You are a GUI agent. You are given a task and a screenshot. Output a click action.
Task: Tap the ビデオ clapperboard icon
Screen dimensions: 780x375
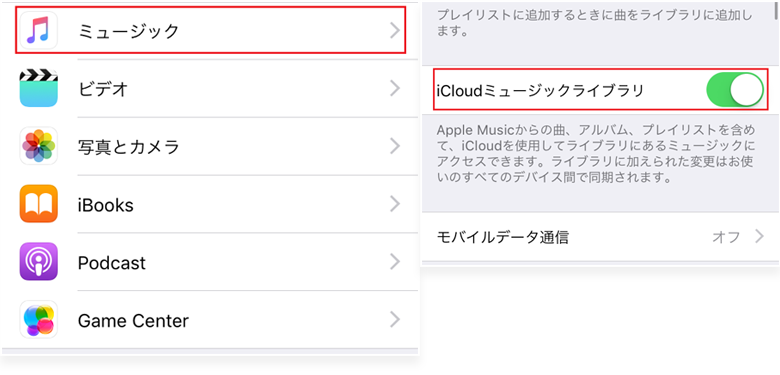[x=39, y=89]
